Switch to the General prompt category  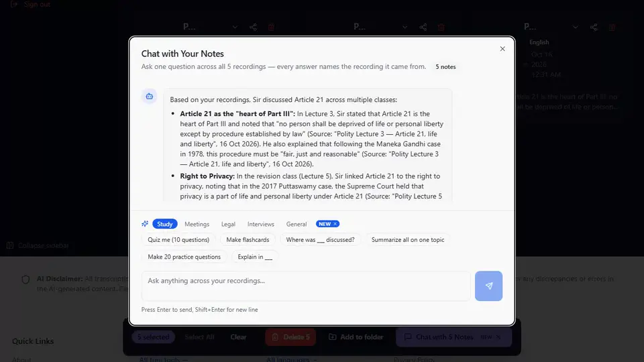297,224
